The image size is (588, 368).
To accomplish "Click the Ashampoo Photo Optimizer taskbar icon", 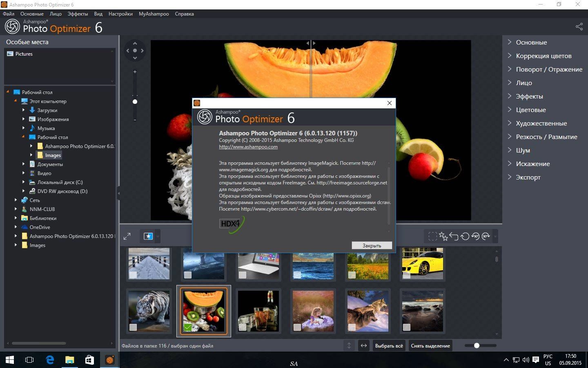I will (x=109, y=360).
